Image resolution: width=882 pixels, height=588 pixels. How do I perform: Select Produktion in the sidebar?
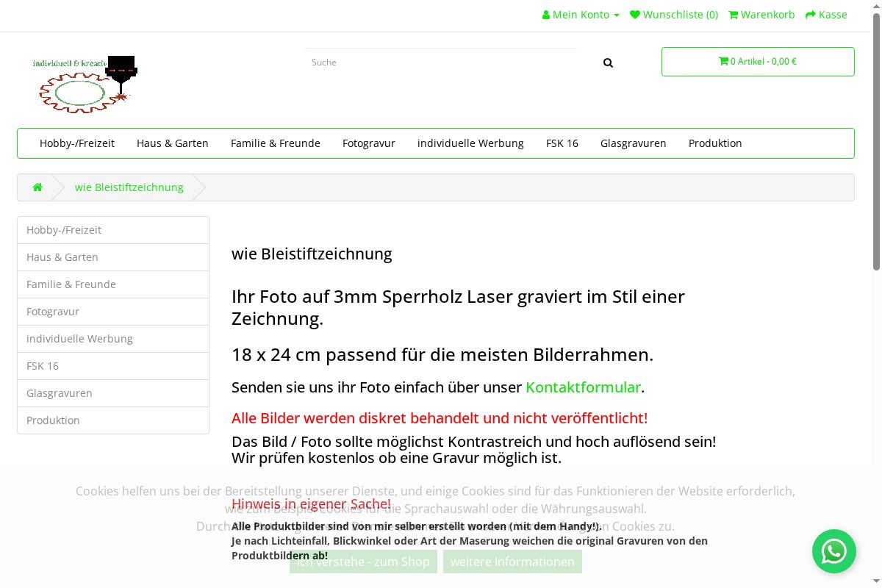point(113,420)
